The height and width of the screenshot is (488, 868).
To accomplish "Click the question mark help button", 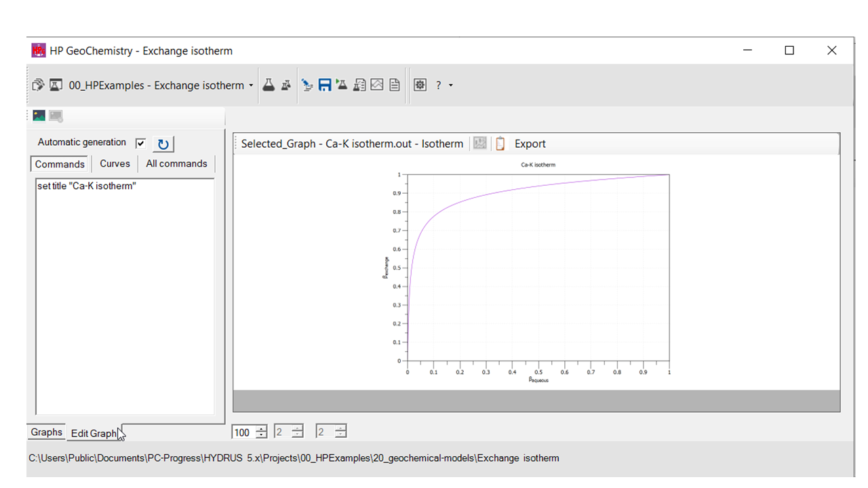I will point(439,85).
